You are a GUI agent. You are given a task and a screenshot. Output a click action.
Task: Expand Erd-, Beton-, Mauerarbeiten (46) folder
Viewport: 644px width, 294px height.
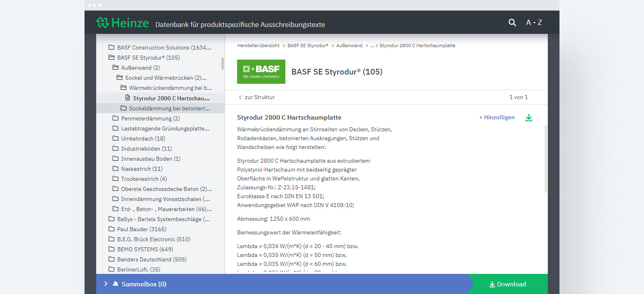coord(162,209)
